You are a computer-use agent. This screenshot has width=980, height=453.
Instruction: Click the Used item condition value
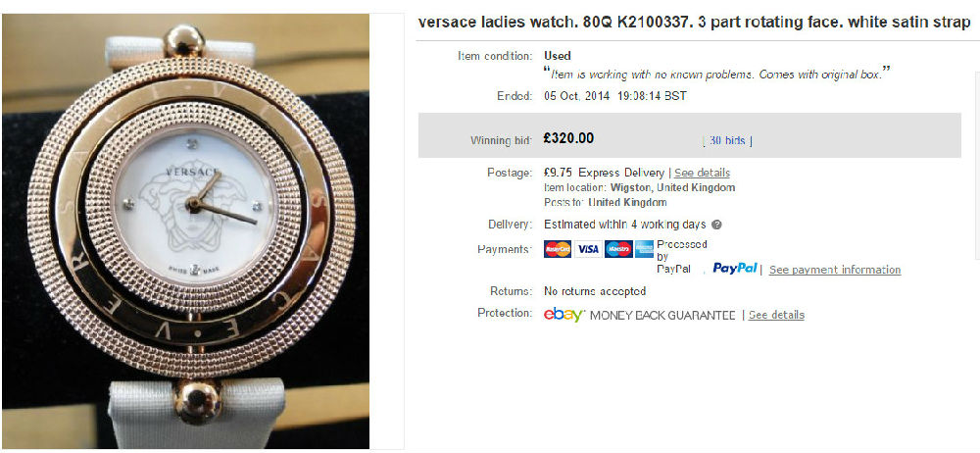558,56
